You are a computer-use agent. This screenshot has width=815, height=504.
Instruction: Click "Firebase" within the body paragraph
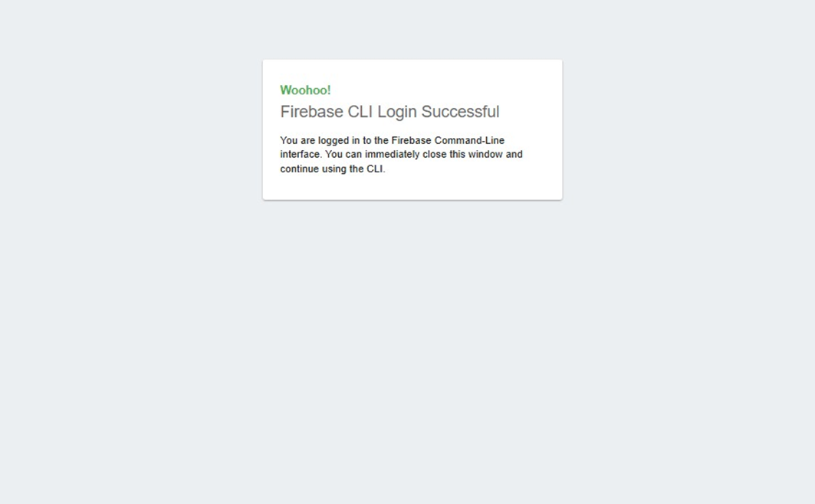[x=411, y=140]
